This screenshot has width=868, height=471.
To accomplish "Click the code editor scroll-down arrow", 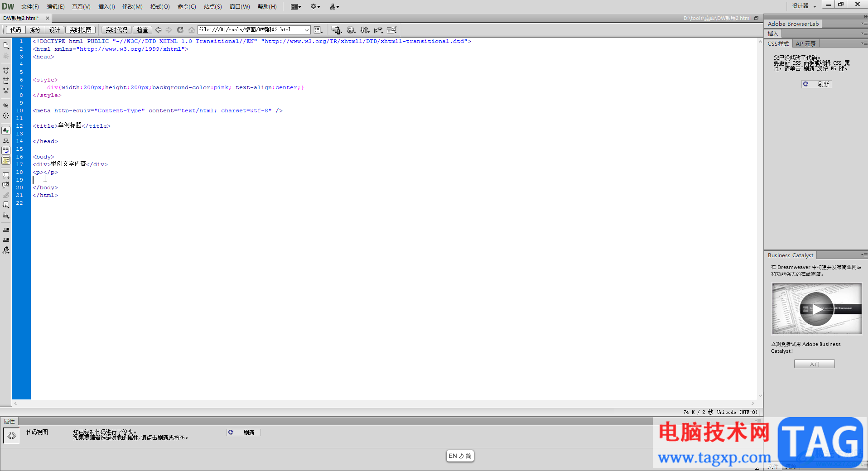I will point(760,395).
